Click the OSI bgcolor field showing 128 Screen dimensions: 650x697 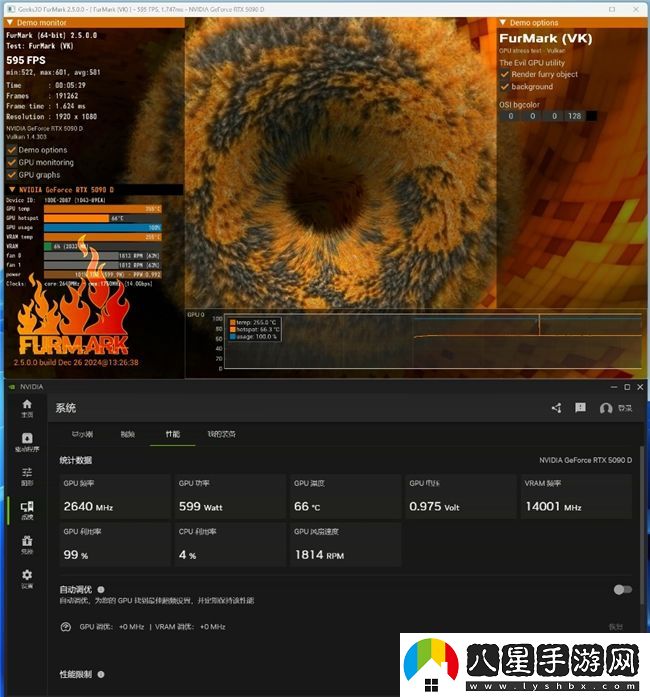pos(574,116)
